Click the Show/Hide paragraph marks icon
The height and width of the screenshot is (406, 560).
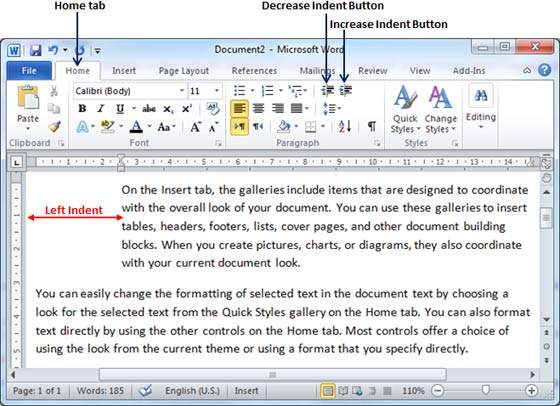(372, 126)
